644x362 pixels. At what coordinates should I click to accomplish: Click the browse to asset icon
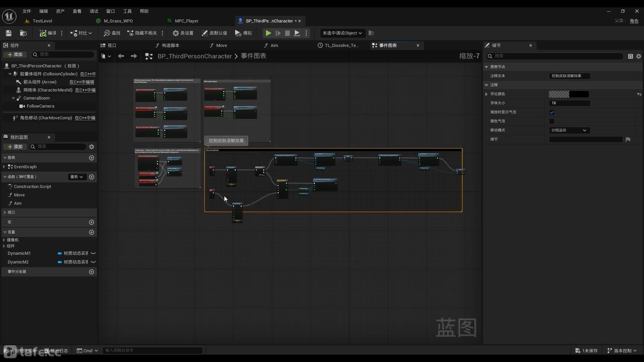click(23, 33)
